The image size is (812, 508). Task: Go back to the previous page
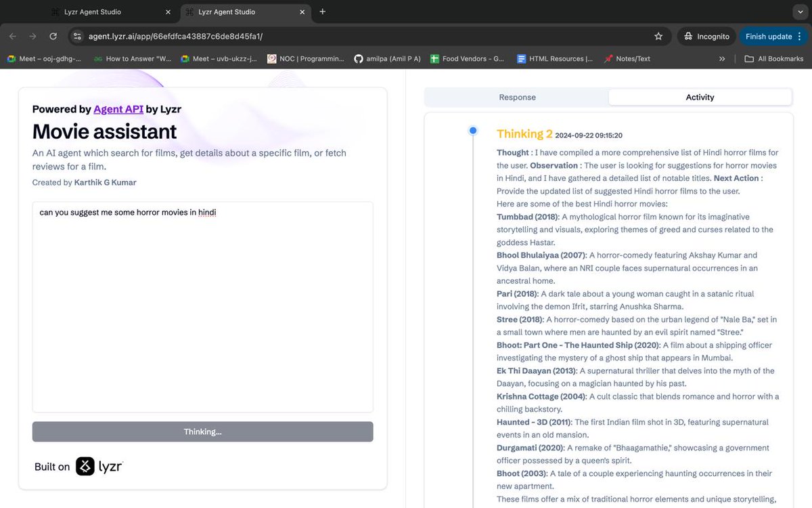coord(13,37)
